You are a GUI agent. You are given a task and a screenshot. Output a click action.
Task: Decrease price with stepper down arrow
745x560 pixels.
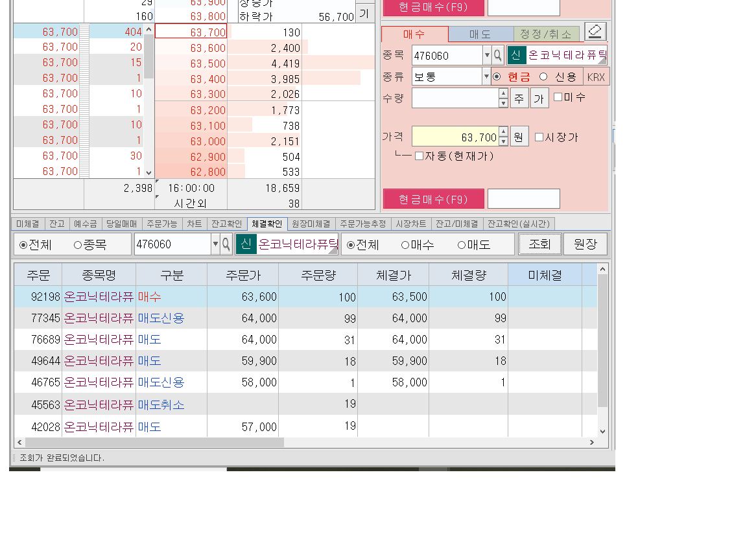504,141
